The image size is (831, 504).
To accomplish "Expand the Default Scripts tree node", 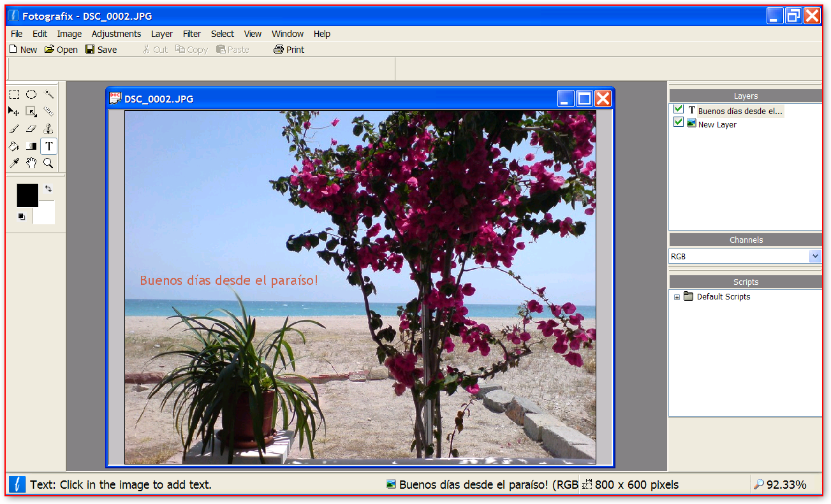I will [x=677, y=297].
